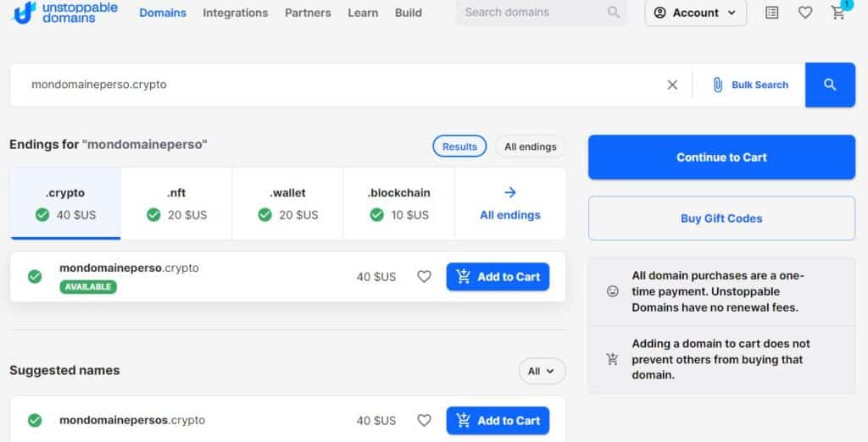Image resolution: width=868 pixels, height=442 pixels.
Task: Expand the All filter dropdown for suggested names
Action: point(542,371)
